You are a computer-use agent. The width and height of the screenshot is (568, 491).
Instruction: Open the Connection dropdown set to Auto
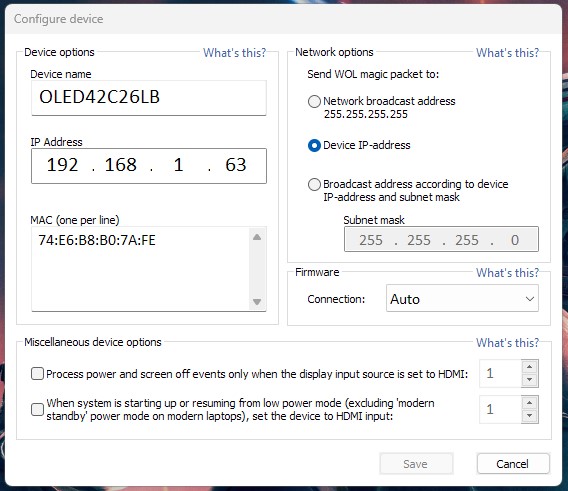point(462,299)
